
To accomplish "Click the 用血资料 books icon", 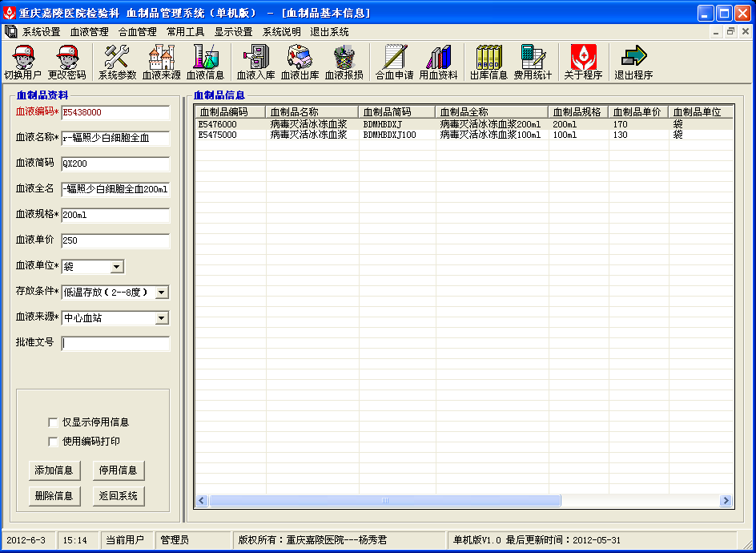I will 438,63.
